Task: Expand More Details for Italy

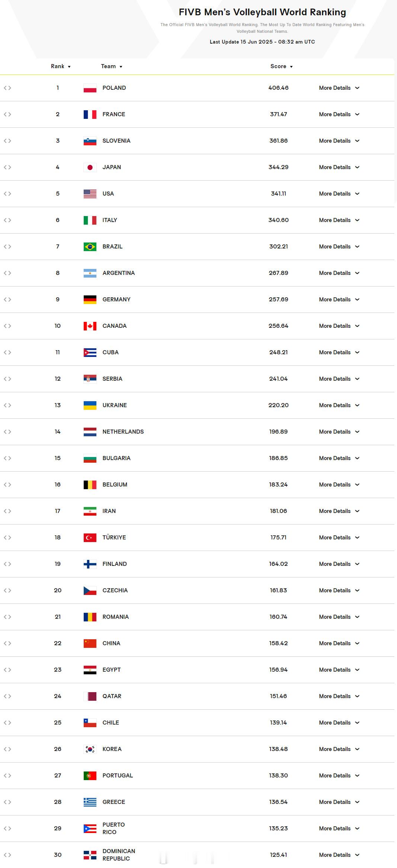Action: [x=339, y=220]
